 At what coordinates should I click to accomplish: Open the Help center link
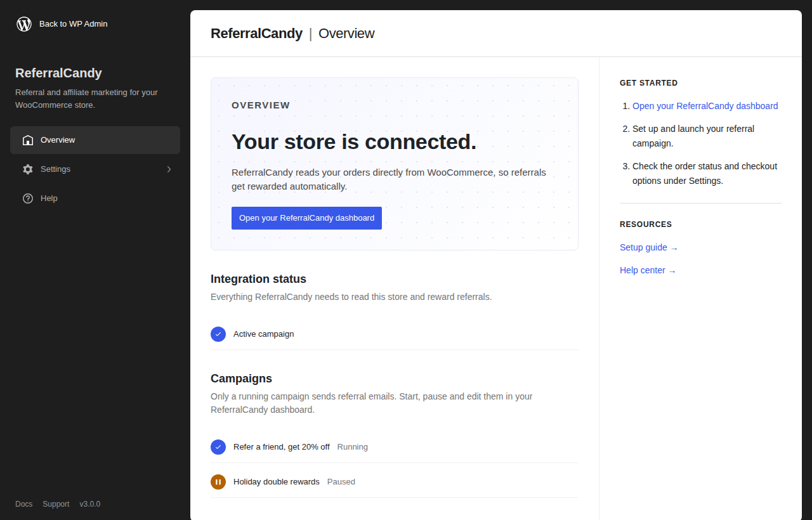coord(648,270)
